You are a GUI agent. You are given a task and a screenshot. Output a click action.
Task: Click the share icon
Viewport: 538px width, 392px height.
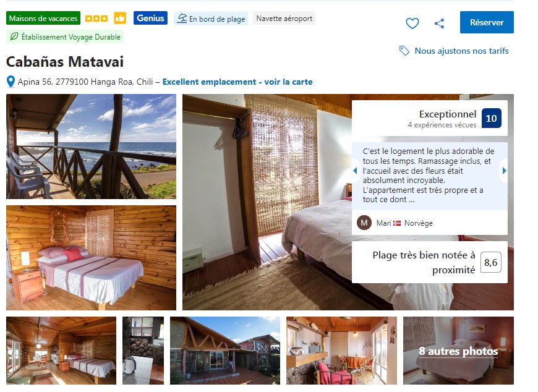439,23
